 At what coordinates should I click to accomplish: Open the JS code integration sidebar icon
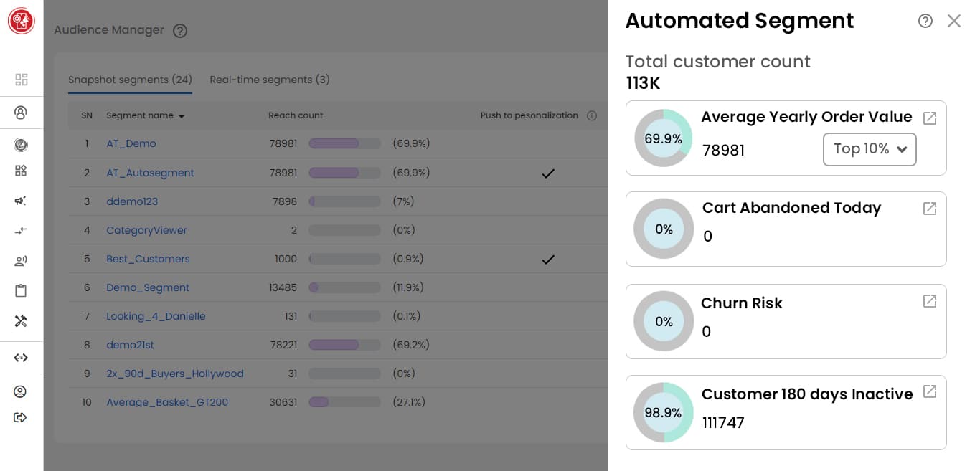point(21,358)
